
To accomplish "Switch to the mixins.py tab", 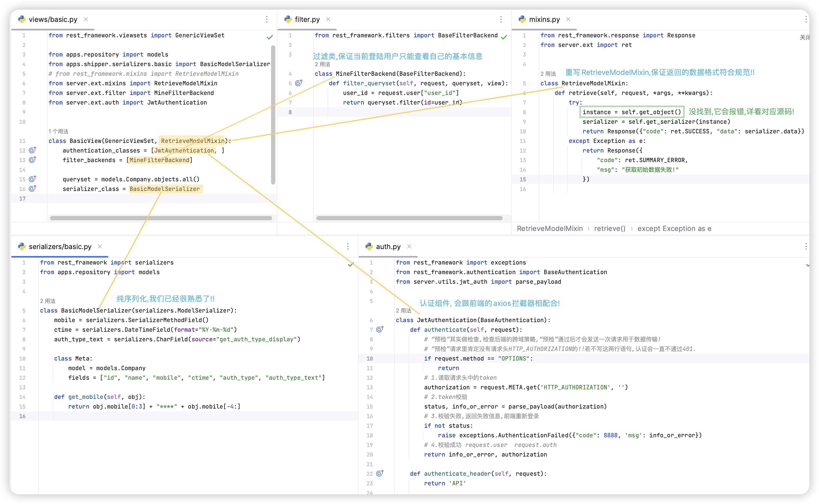I will click(544, 19).
